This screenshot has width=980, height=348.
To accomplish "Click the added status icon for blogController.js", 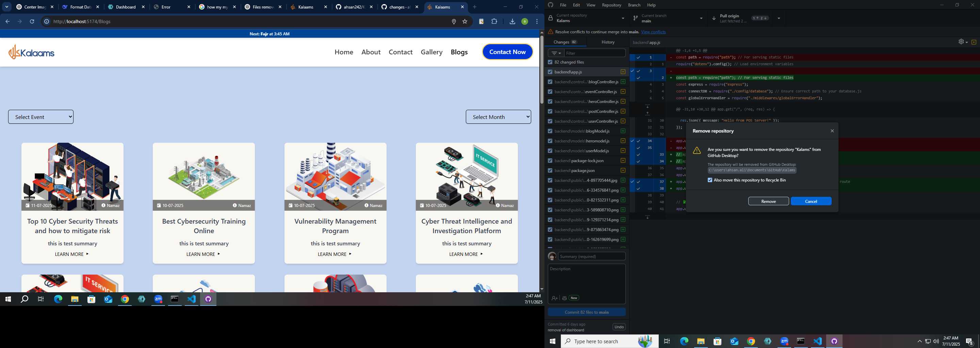I will (x=623, y=82).
